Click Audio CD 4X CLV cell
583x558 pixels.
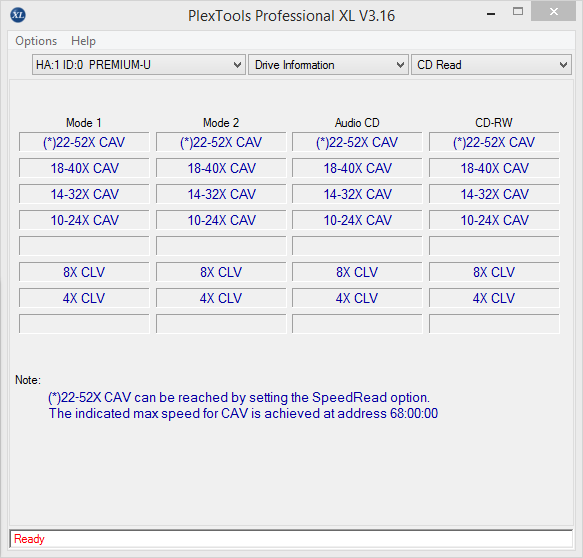(357, 298)
